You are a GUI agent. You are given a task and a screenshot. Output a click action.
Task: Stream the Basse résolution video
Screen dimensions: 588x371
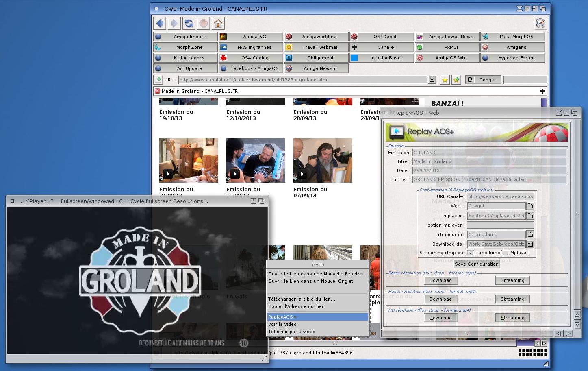pos(512,280)
